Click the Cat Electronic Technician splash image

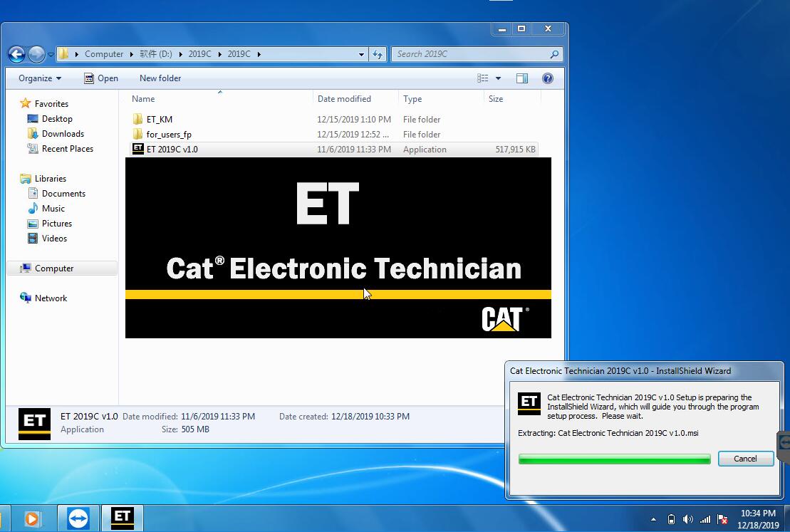pos(338,248)
